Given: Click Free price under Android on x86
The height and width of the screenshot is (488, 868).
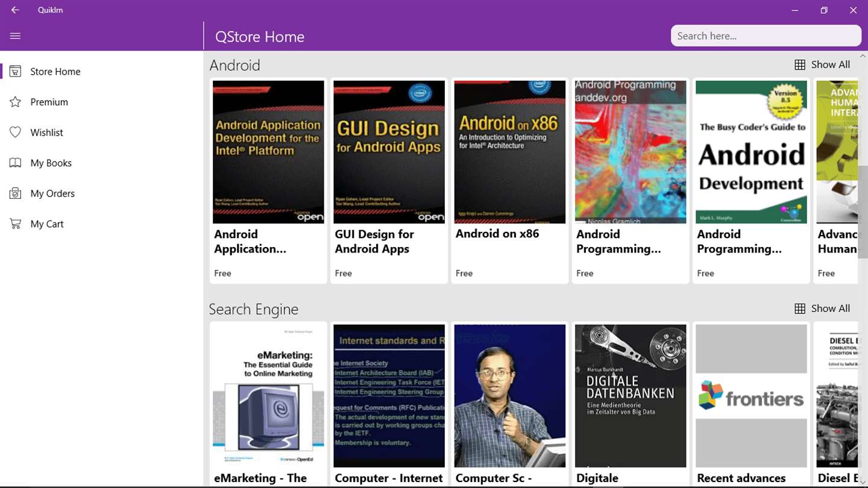Looking at the screenshot, I should [464, 274].
